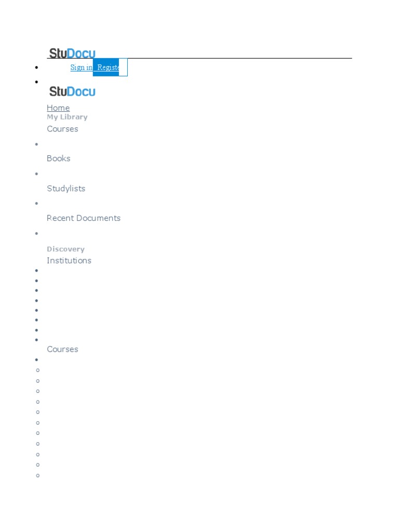Select the Discovery section heading
The image size is (399, 532).
pos(66,249)
